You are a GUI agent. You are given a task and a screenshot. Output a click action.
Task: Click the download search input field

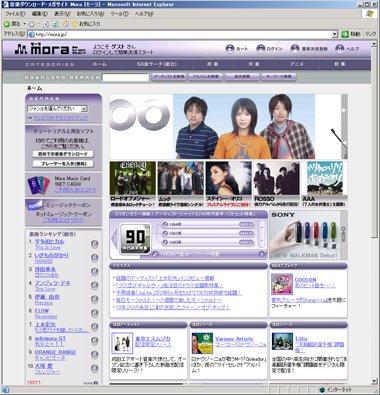coord(125,77)
